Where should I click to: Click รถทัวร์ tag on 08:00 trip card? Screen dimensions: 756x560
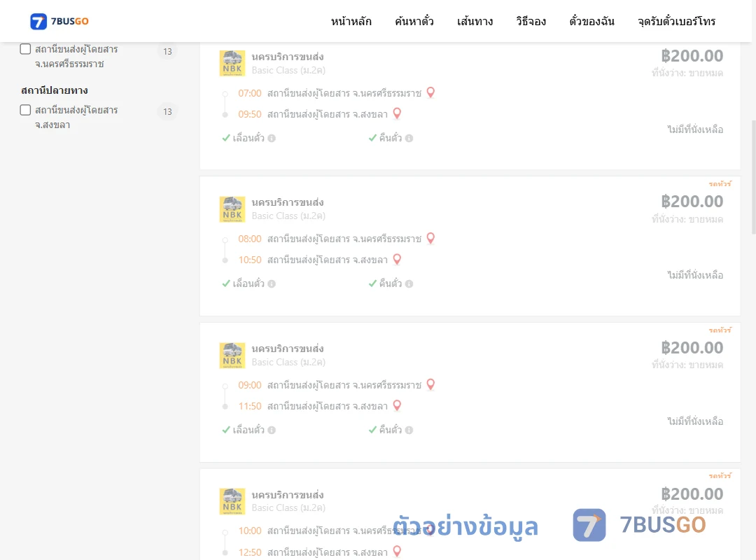tap(720, 184)
